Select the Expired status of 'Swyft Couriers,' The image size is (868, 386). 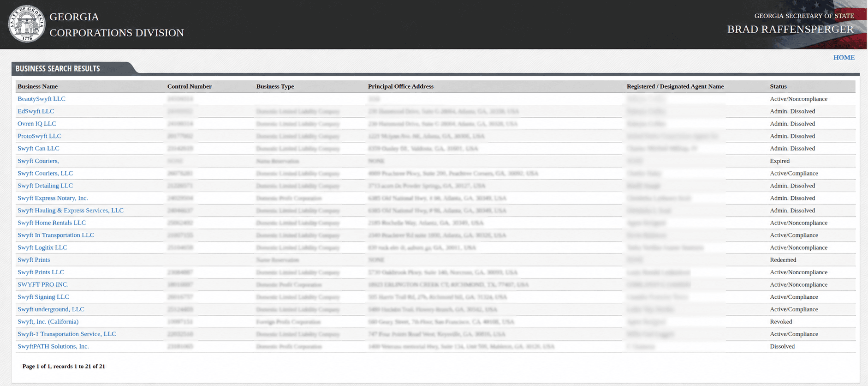[779, 161]
